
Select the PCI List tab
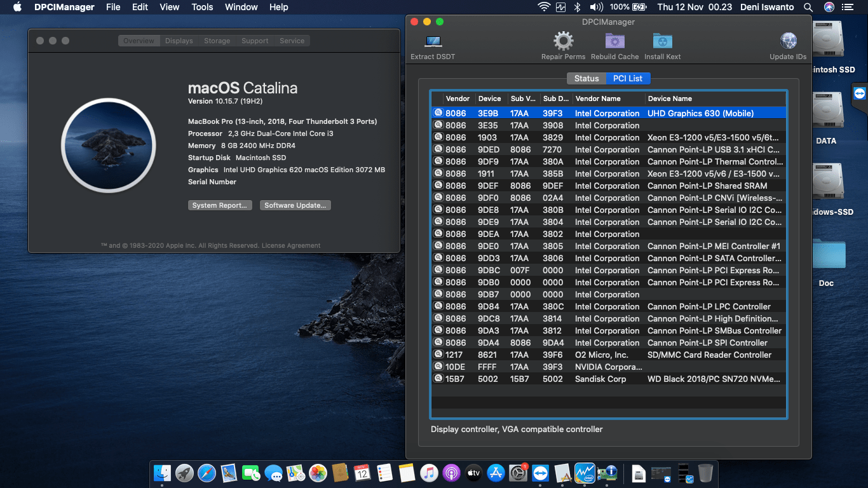pyautogui.click(x=628, y=78)
